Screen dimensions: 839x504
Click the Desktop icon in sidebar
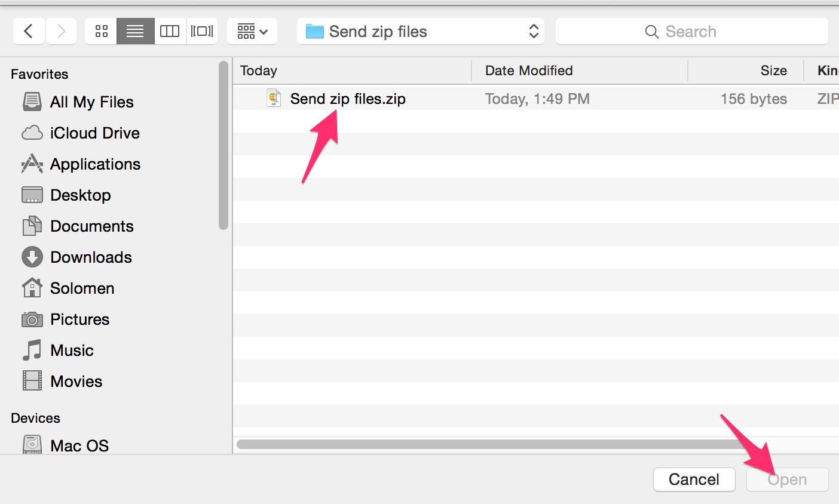pos(32,195)
